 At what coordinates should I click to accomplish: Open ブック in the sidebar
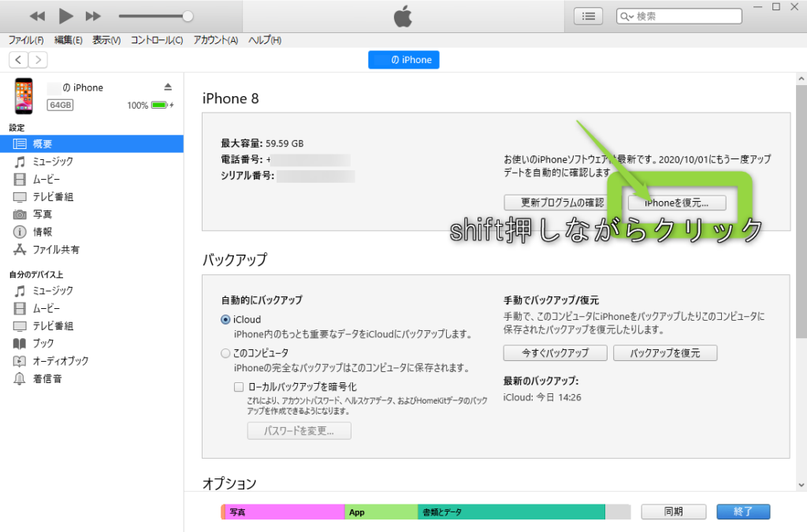tap(91, 343)
